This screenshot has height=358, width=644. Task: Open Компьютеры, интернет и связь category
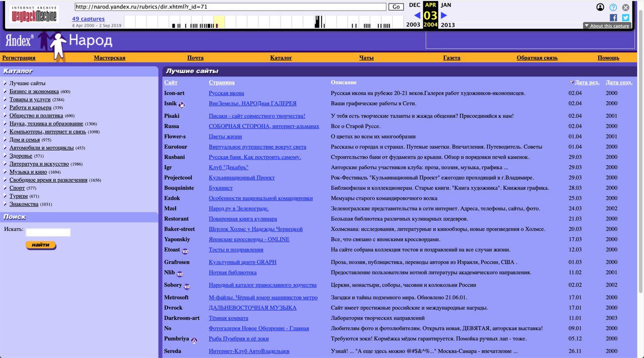48,132
